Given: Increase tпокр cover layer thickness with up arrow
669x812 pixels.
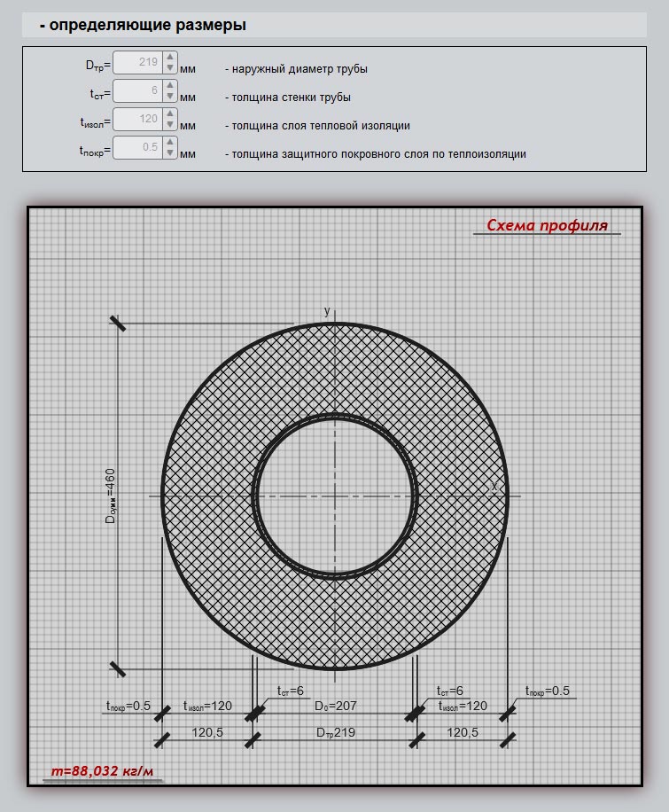Looking at the screenshot, I should (x=170, y=143).
